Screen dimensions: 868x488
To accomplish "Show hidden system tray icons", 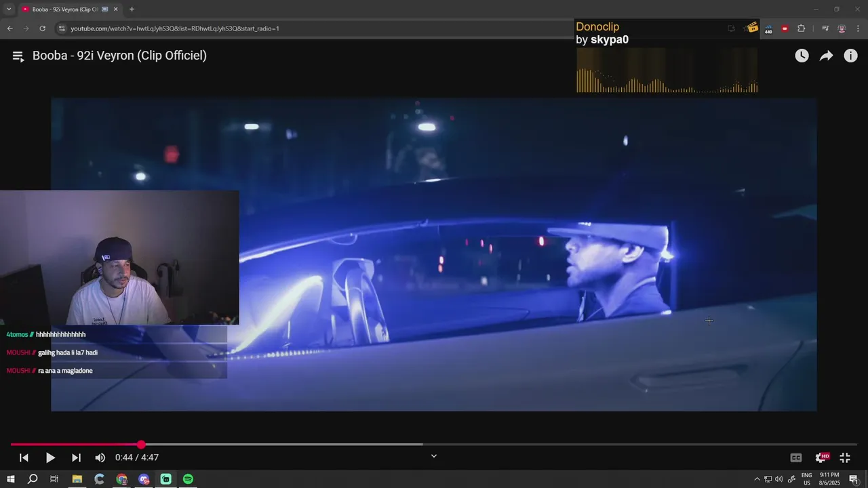I will coord(757,479).
